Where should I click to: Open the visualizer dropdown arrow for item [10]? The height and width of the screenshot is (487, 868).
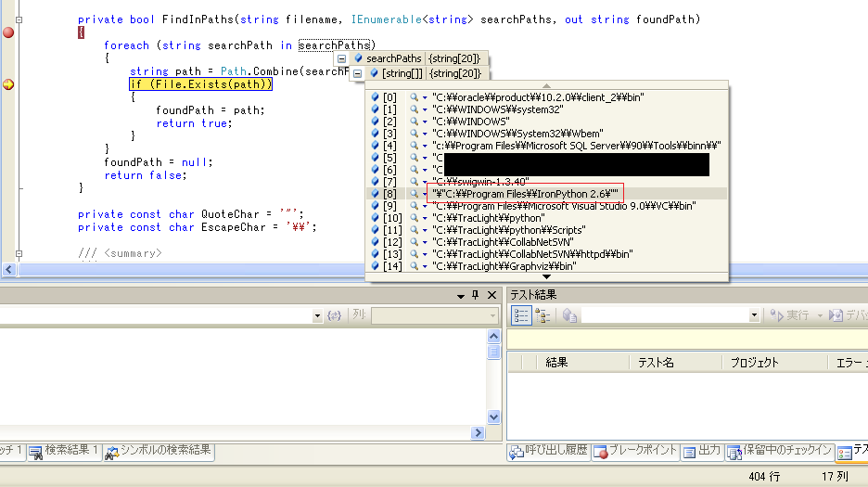[x=425, y=218]
